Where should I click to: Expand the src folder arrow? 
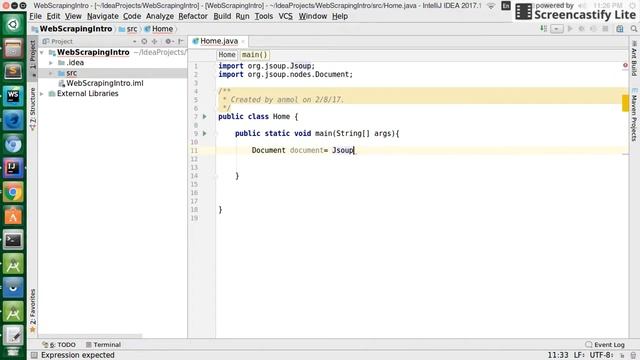click(x=51, y=73)
